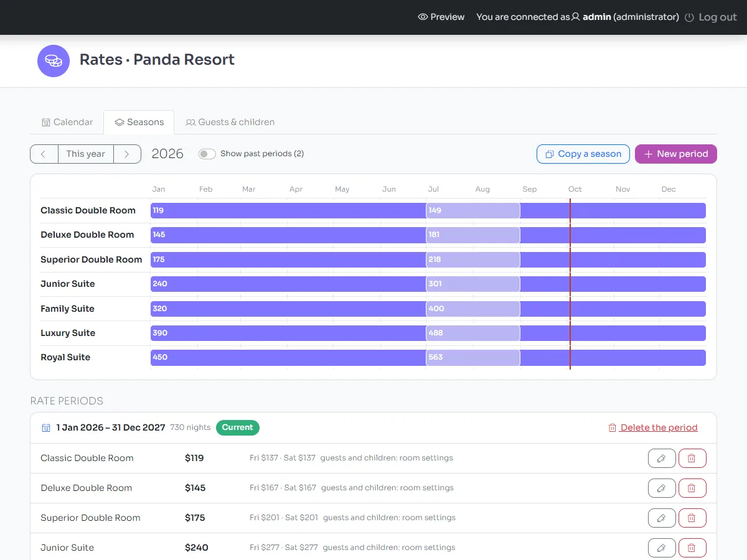Screen dimensions: 747x560
Task: Click the Log out power icon
Action: 689,17
